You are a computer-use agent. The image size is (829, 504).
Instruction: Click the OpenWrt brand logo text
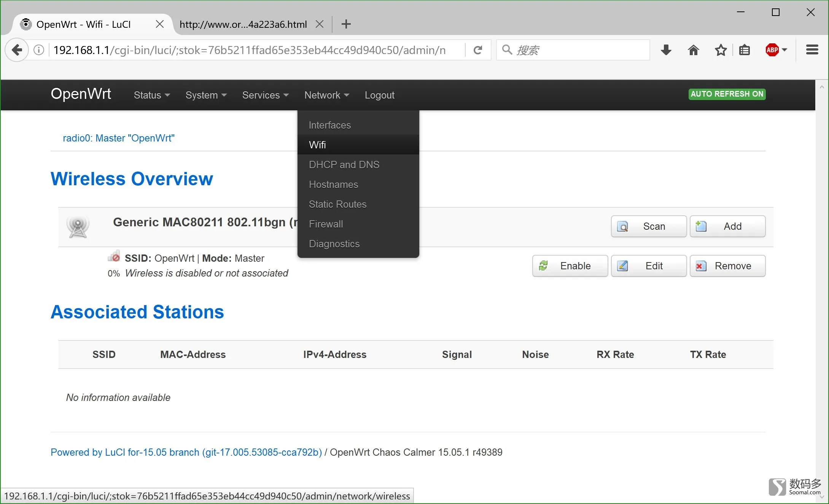click(x=81, y=94)
